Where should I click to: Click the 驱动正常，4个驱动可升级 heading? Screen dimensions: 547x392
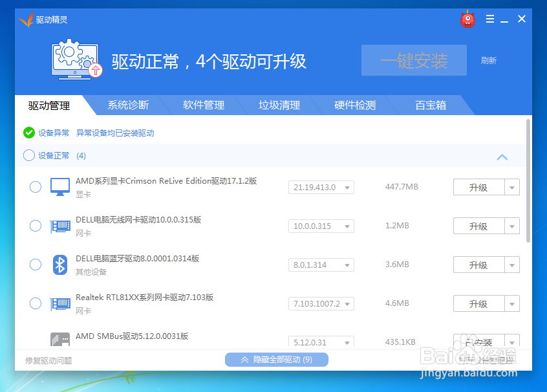click(209, 61)
